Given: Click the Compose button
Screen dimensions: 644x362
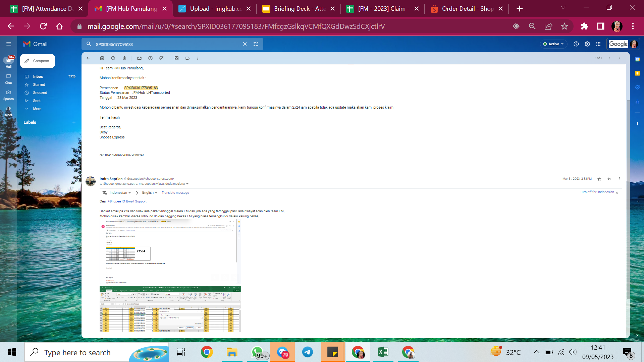Looking at the screenshot, I should pyautogui.click(x=37, y=61).
